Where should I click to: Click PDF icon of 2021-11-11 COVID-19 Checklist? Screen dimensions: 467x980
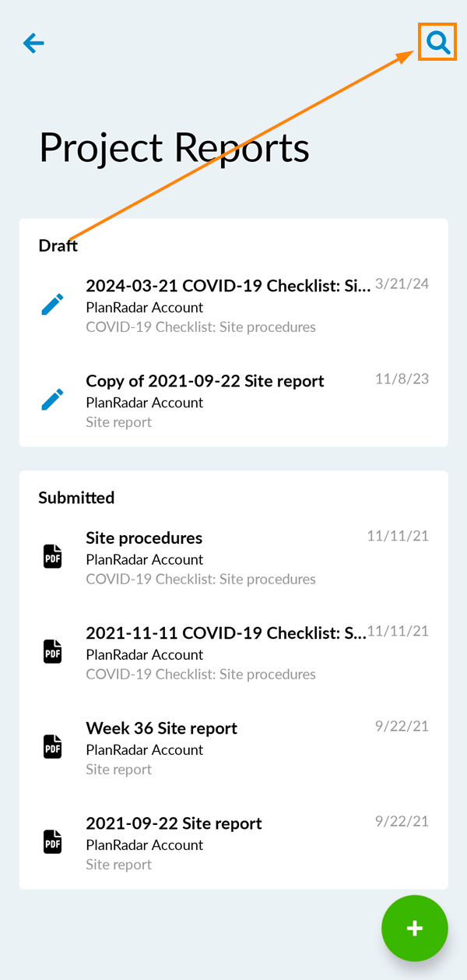[x=52, y=653]
